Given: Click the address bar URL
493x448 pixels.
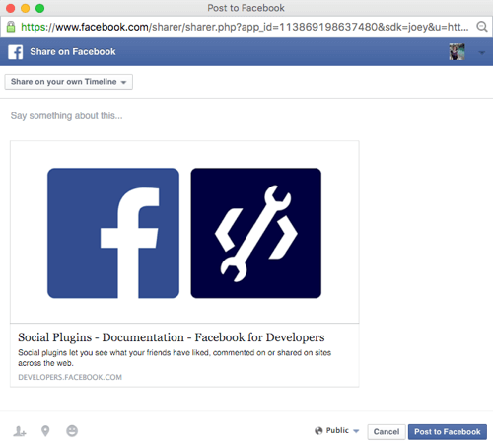Looking at the screenshot, I should tap(245, 27).
